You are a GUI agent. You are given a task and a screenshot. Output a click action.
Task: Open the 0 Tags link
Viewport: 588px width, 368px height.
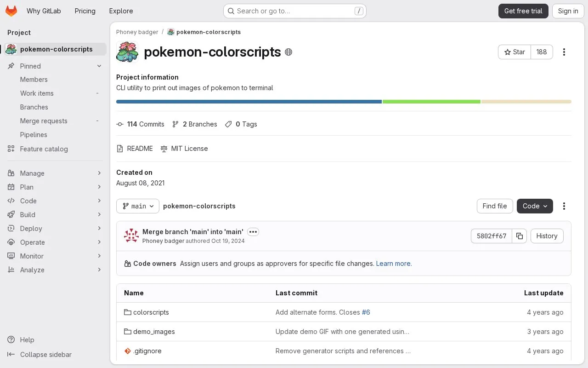click(x=241, y=124)
